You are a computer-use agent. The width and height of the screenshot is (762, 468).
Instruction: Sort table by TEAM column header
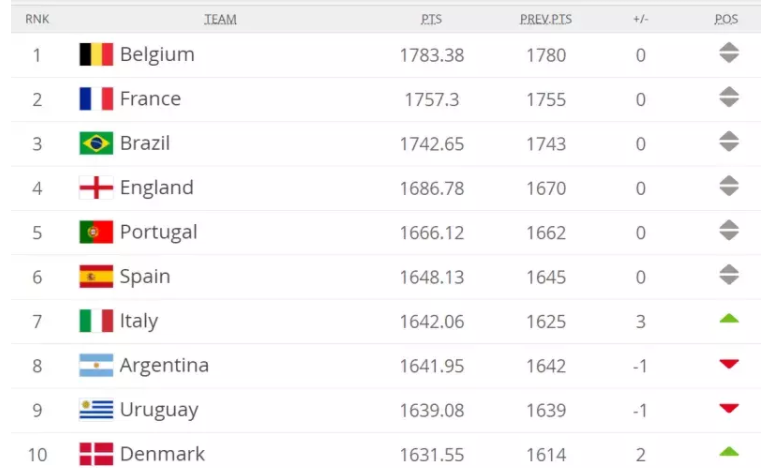(x=220, y=19)
